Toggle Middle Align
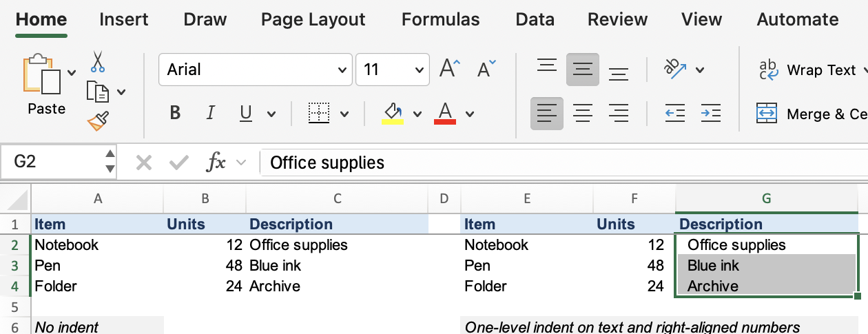This screenshot has height=334, width=868. pyautogui.click(x=583, y=69)
